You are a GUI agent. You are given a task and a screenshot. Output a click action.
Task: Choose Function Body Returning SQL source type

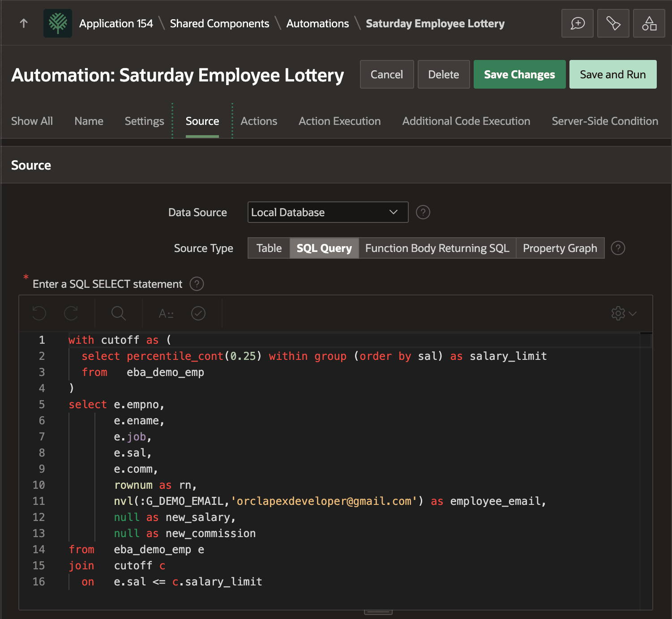pos(437,248)
